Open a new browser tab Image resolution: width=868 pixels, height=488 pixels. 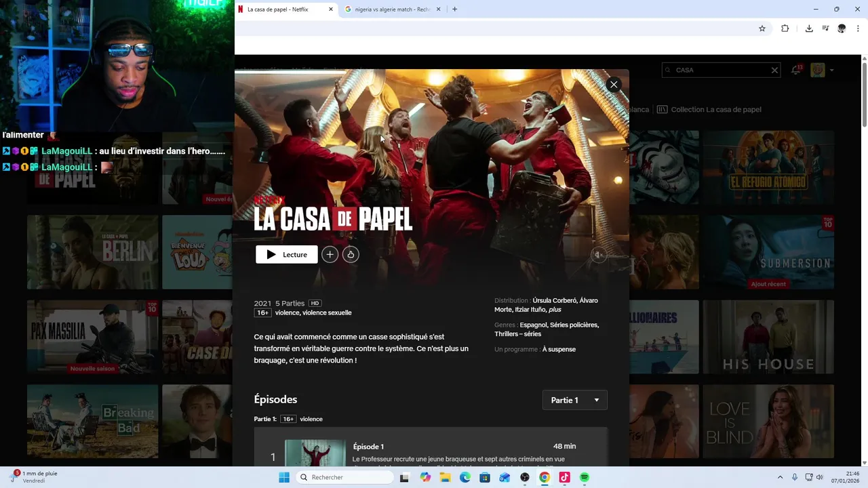454,9
